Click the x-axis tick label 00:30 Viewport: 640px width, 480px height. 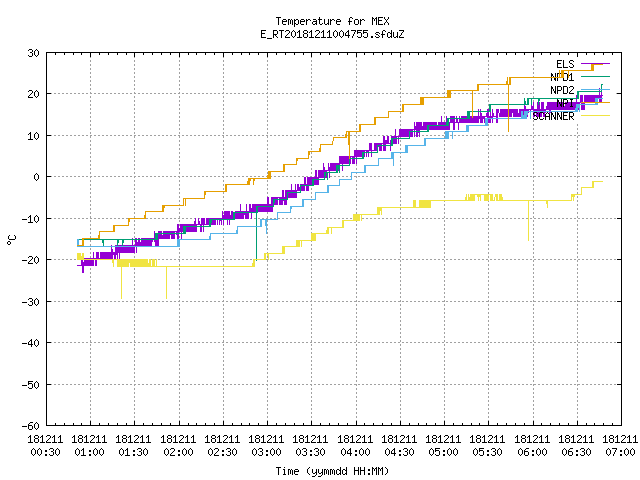click(x=45, y=453)
